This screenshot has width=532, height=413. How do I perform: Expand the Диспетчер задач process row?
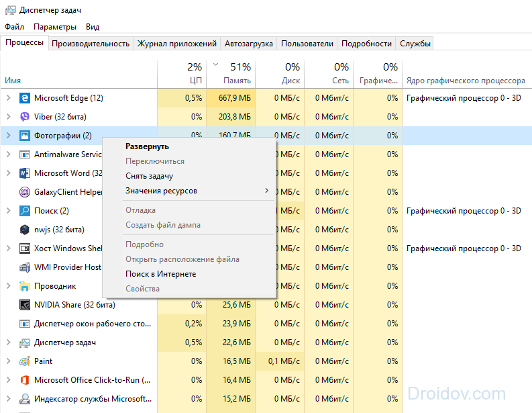tap(9, 342)
